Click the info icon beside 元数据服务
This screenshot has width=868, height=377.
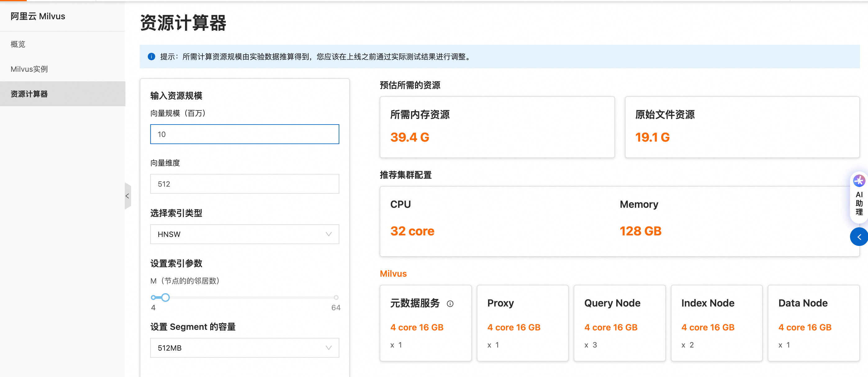point(450,303)
